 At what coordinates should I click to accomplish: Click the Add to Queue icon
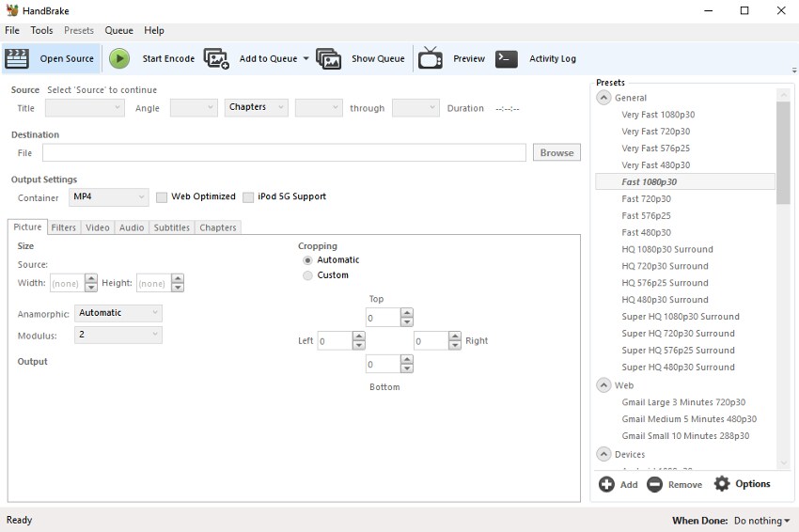(216, 58)
